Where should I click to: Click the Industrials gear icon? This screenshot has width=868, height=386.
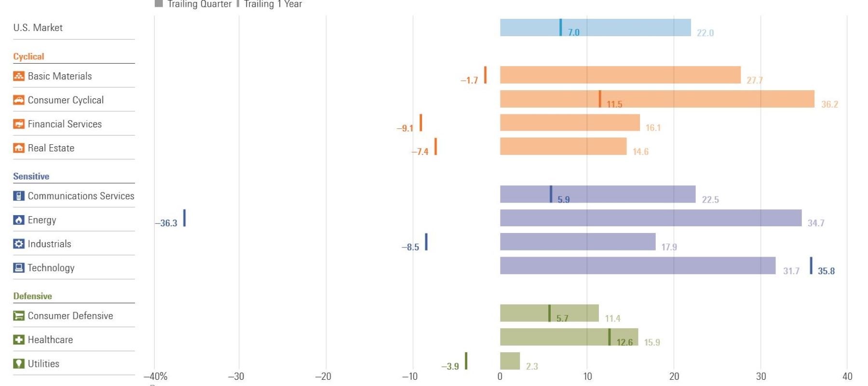(x=19, y=244)
